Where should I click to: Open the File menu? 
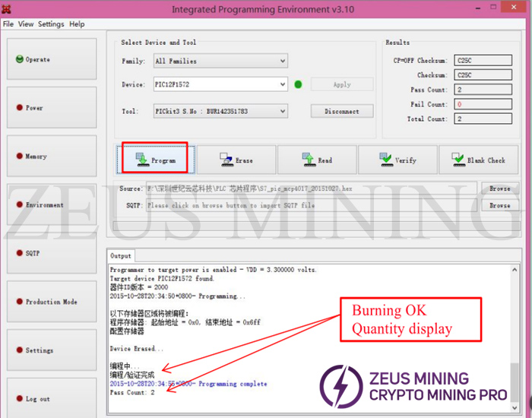pos(8,24)
